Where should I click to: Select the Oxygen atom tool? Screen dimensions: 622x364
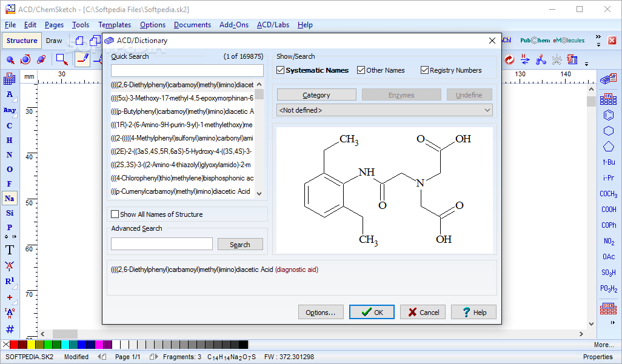[x=10, y=170]
